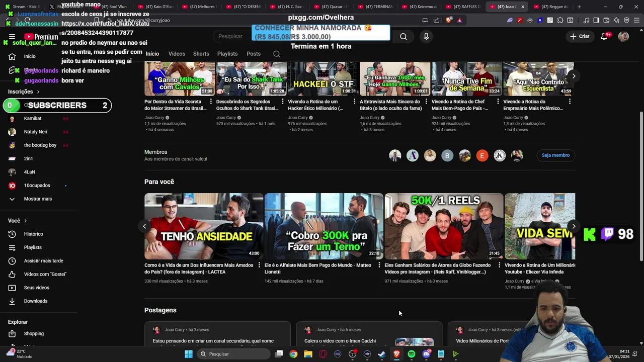The image size is (644, 362).
Task: Switch to the Playlists channel tab
Action: click(227, 54)
